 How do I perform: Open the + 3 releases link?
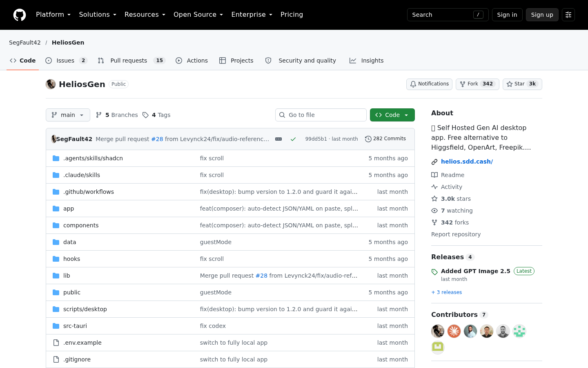point(446,292)
